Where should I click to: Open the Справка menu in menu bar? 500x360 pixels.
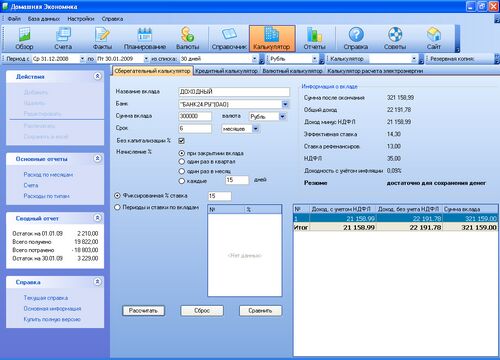(x=112, y=19)
